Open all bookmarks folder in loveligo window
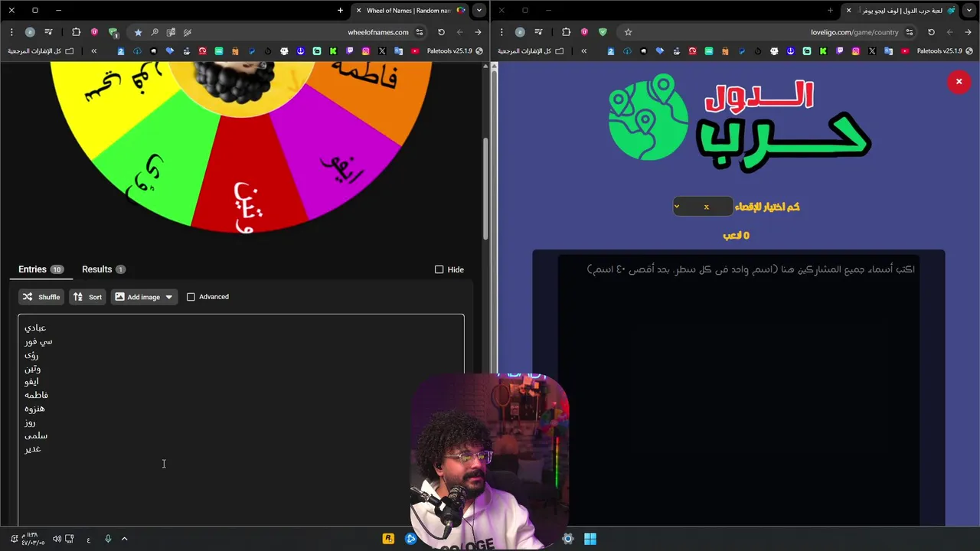Image resolution: width=980 pixels, height=551 pixels. coord(531,51)
